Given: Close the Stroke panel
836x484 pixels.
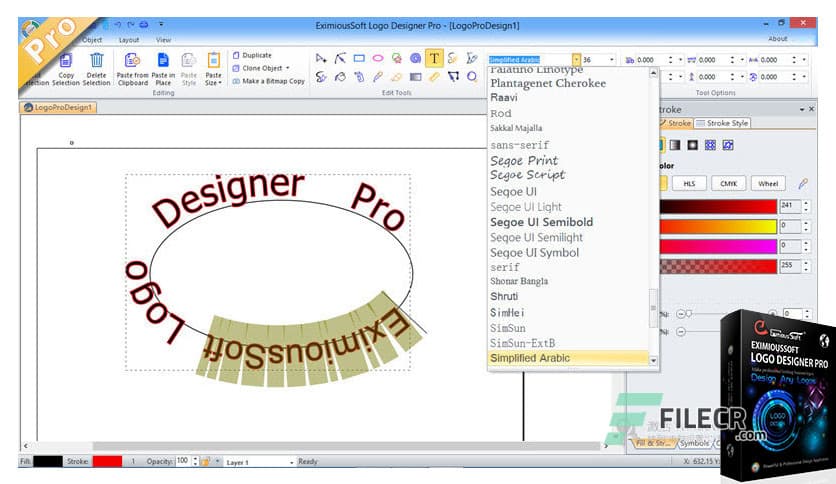Looking at the screenshot, I should point(811,109).
